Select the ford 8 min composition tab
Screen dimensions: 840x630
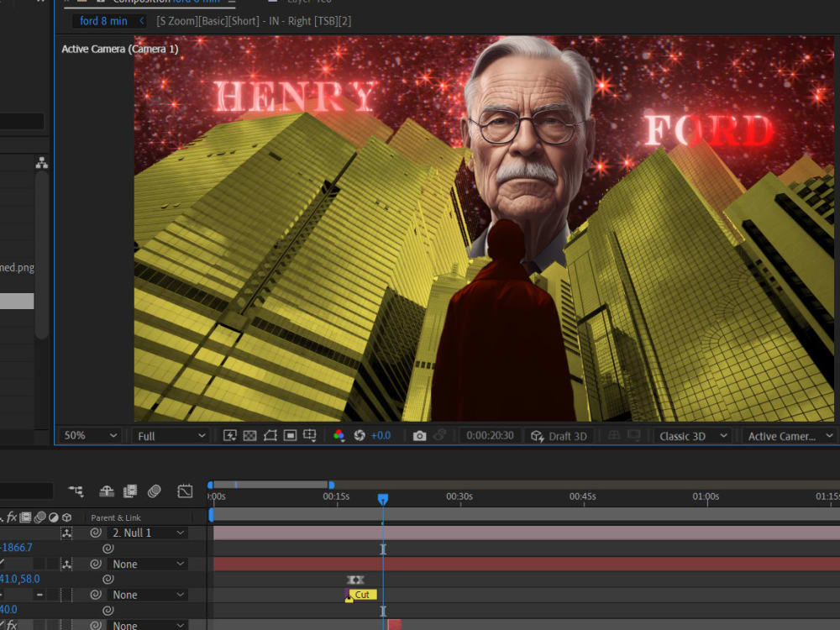[x=102, y=20]
